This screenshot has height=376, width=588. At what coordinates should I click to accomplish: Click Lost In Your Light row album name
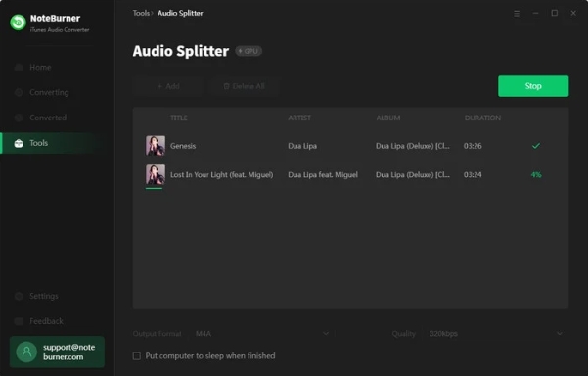pos(413,175)
